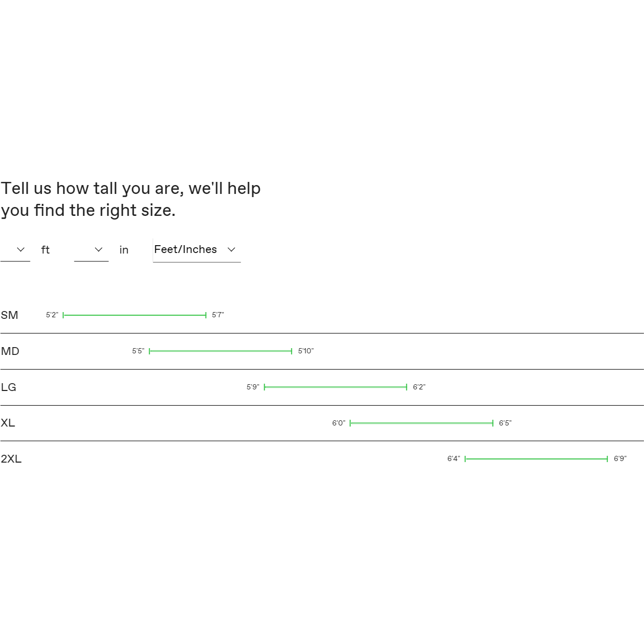Image resolution: width=644 pixels, height=644 pixels.
Task: Click the "Tell us how tall" heading
Action: (x=131, y=199)
